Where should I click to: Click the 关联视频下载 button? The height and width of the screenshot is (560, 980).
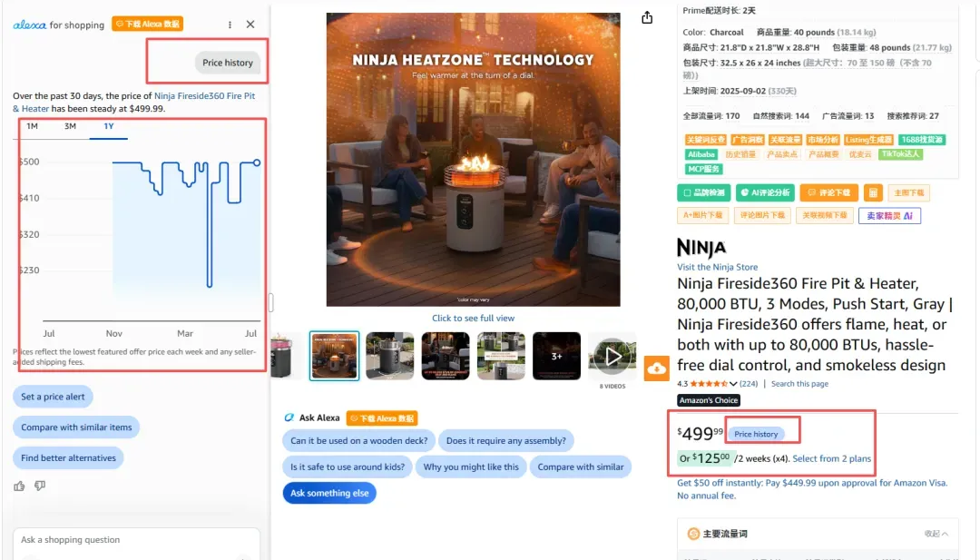pos(824,216)
